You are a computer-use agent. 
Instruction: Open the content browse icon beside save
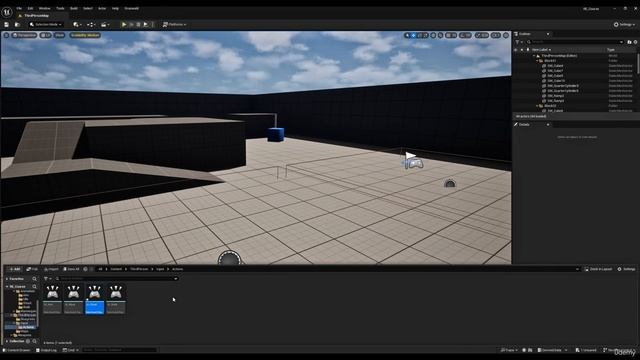[x=17, y=24]
